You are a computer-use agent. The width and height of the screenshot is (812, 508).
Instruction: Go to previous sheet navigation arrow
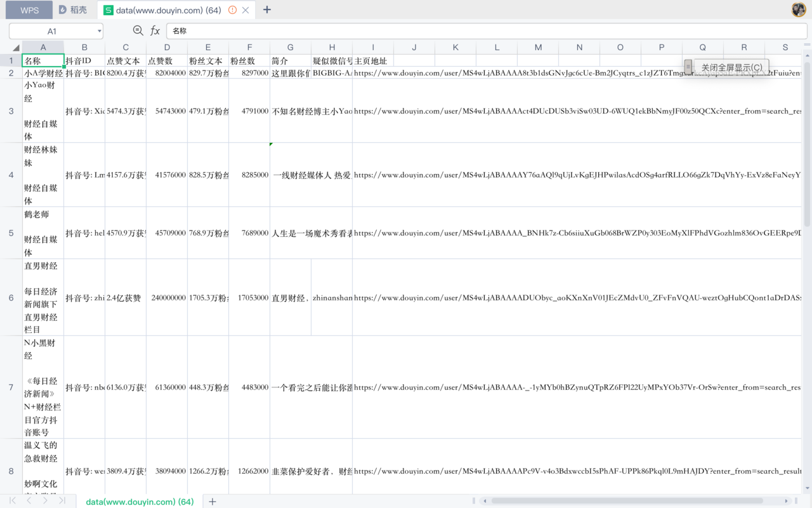[29, 501]
